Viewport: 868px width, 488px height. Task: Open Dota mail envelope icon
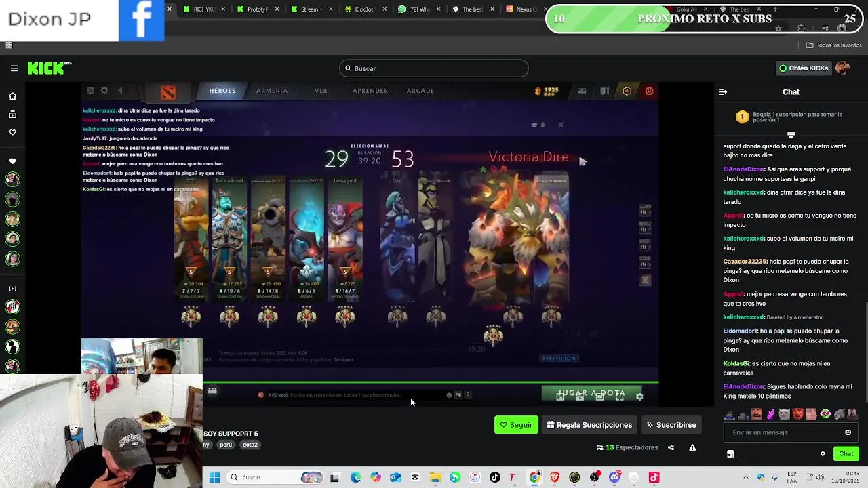582,91
